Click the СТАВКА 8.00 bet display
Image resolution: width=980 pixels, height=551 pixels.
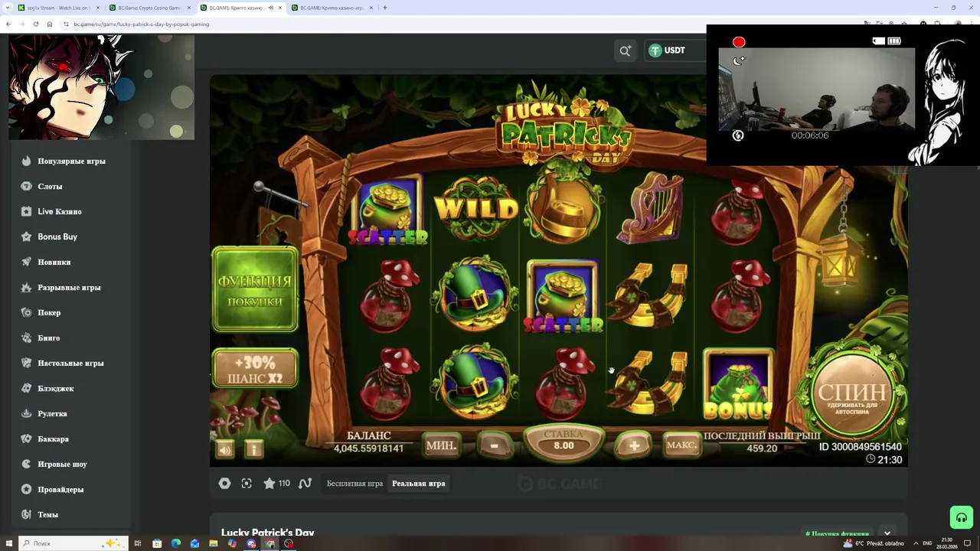pos(563,442)
